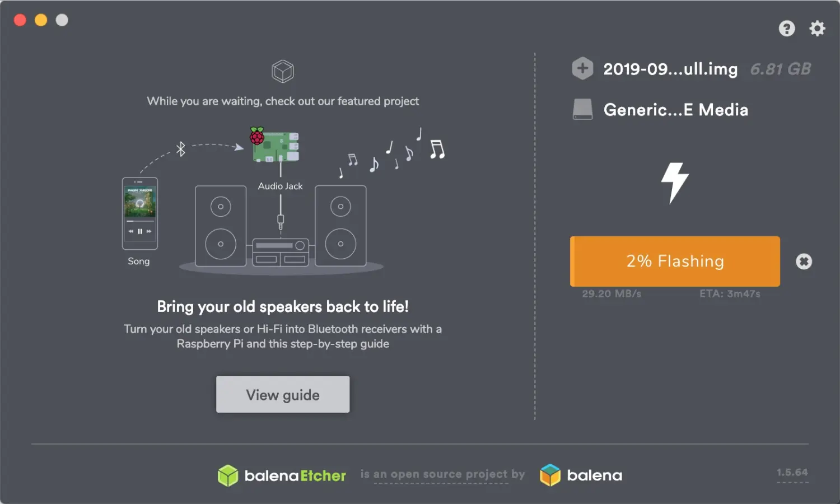The width and height of the screenshot is (840, 504).
Task: Click the 'Bring your old speakers back to life!' heading
Action: (283, 307)
